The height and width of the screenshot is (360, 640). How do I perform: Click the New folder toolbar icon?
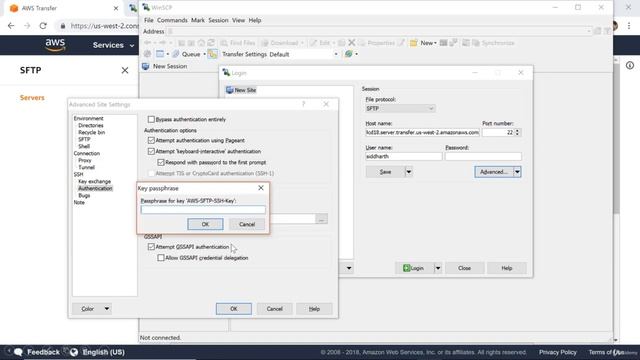coord(414,43)
